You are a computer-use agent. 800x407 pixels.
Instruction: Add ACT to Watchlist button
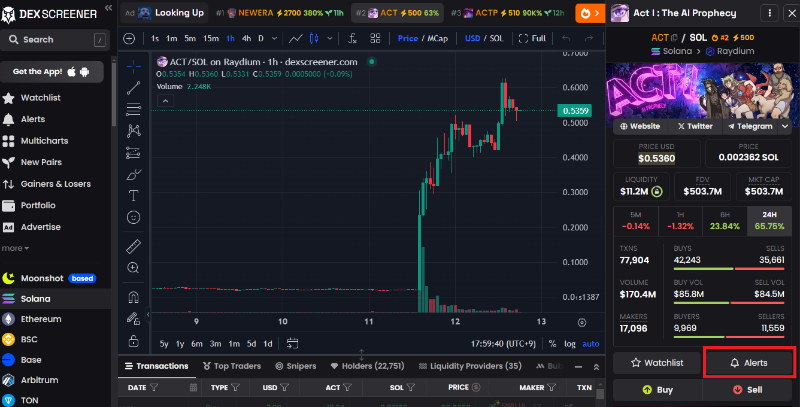click(x=657, y=363)
